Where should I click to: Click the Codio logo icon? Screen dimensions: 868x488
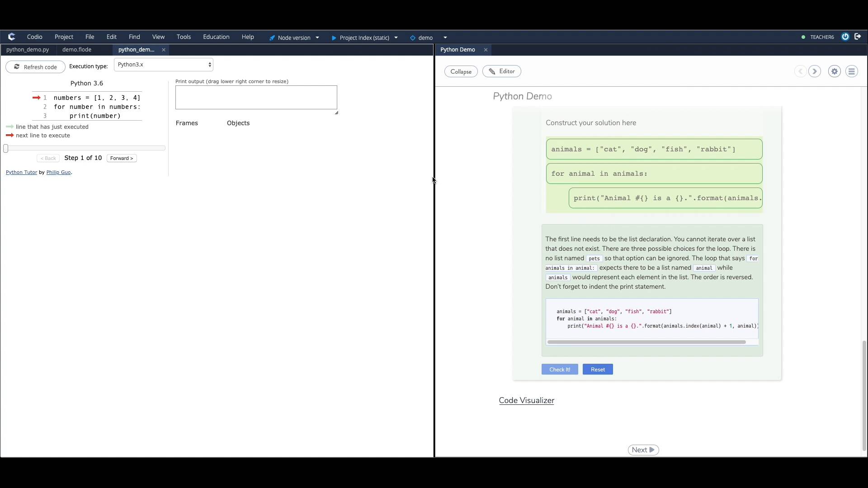click(12, 37)
